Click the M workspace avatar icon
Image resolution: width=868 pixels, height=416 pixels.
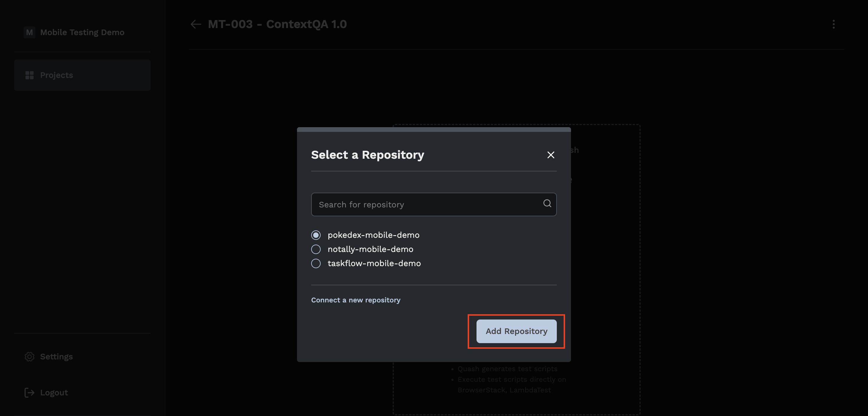coord(30,32)
